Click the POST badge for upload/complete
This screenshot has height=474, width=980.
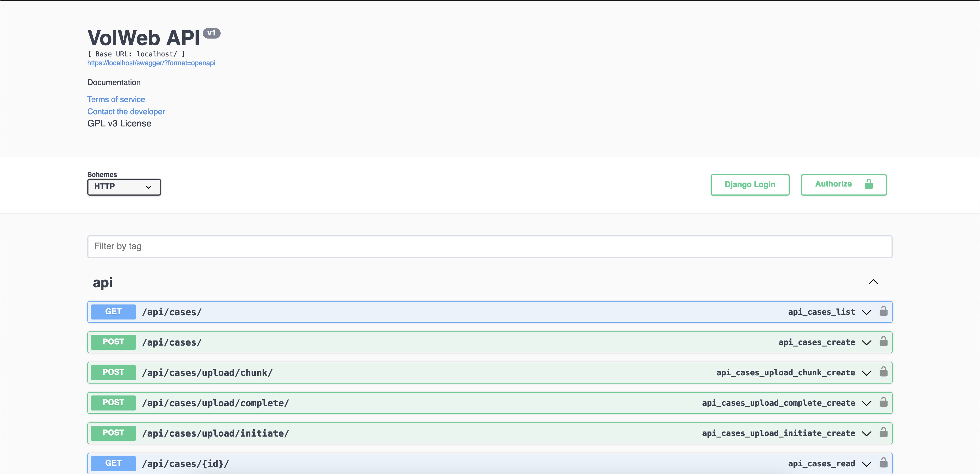[113, 403]
